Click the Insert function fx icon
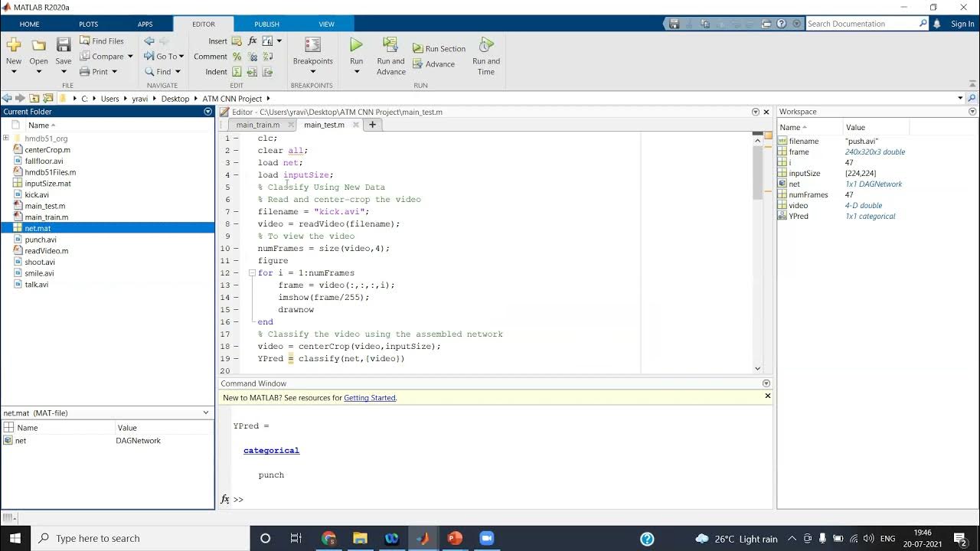Screen dimensions: 980x551 coord(253,41)
